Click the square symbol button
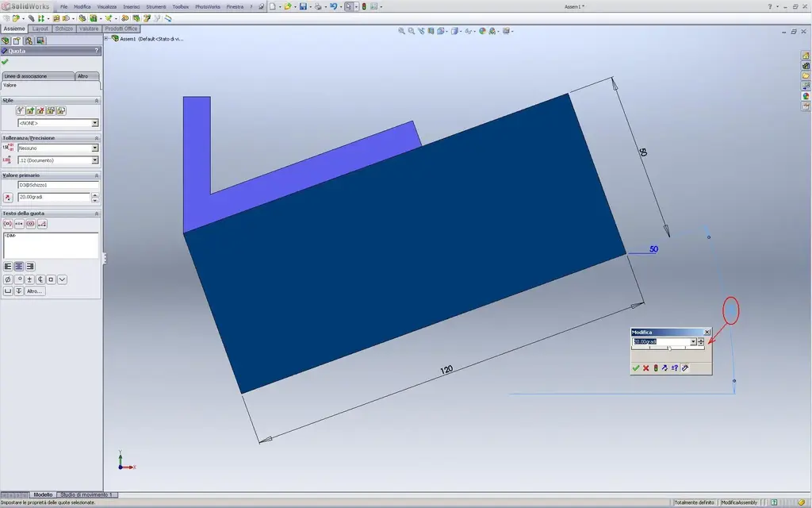This screenshot has height=508, width=812. [x=51, y=279]
